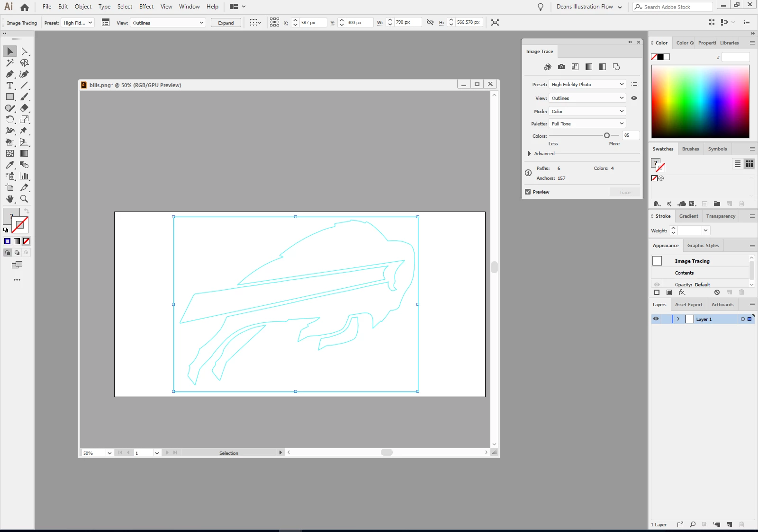Image resolution: width=758 pixels, height=532 pixels.
Task: Toggle Layer 1 visibility eye
Action: click(656, 319)
